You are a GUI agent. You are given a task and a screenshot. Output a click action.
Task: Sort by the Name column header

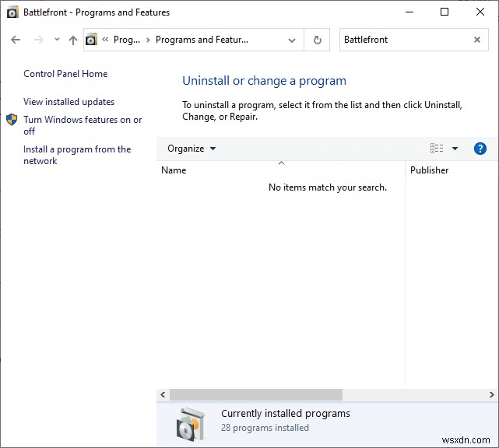click(280, 170)
